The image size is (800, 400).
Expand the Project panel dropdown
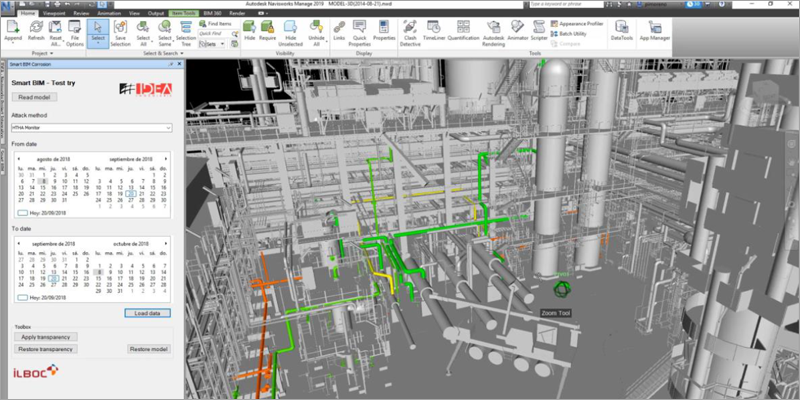52,53
